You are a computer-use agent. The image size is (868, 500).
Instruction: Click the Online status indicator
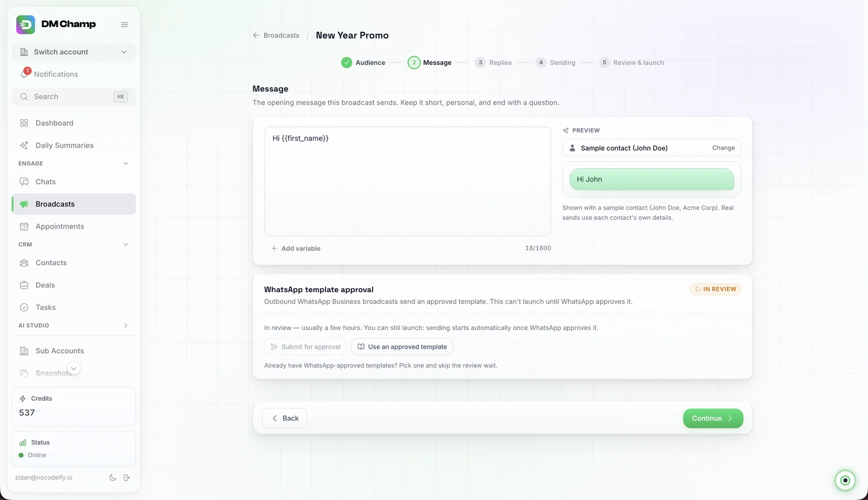pyautogui.click(x=33, y=455)
